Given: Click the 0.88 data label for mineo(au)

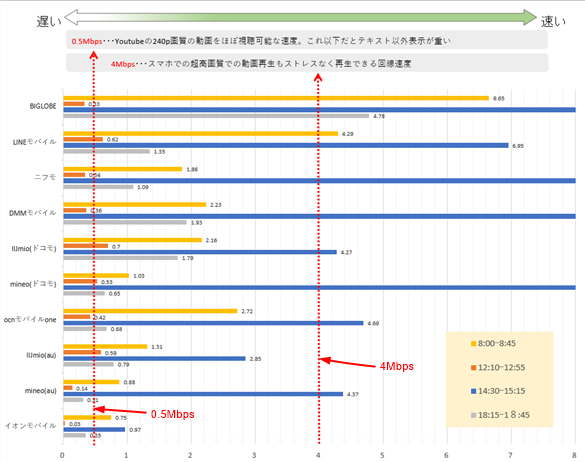Looking at the screenshot, I should click(x=129, y=383).
